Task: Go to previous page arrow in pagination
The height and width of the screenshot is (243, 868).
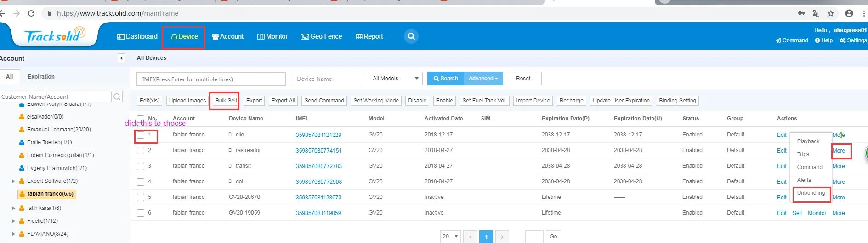Action: point(470,237)
